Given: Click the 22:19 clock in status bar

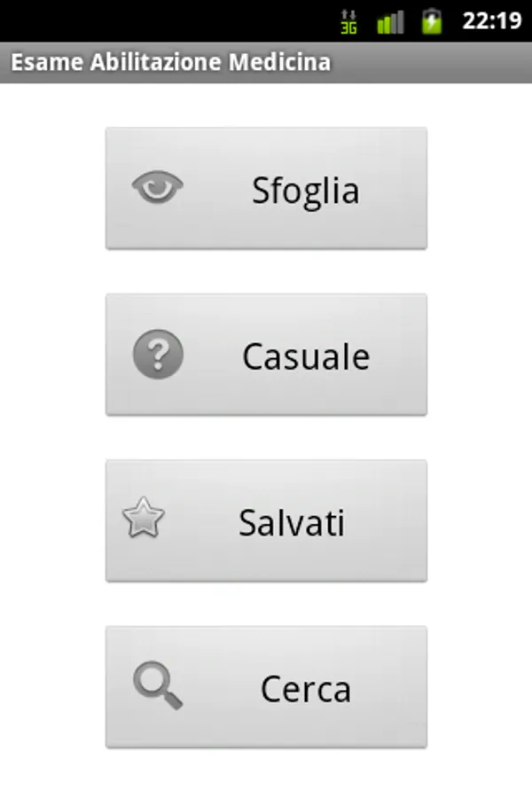Looking at the screenshot, I should click(x=491, y=20).
